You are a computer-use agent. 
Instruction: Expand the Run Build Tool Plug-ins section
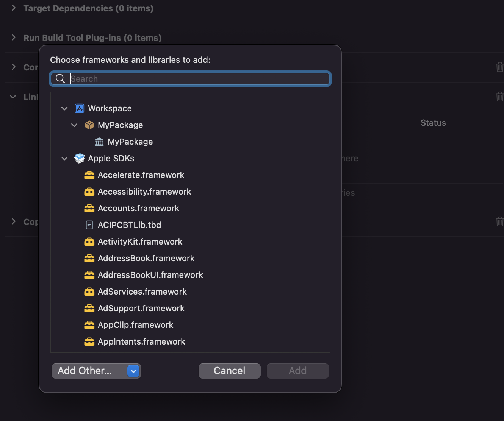coord(14,37)
